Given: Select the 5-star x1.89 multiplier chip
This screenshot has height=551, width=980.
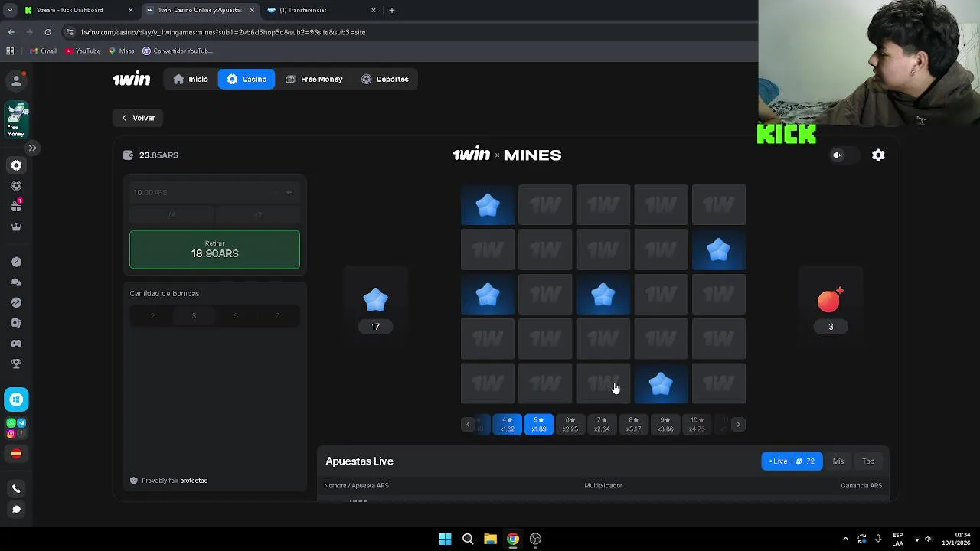Looking at the screenshot, I should point(538,425).
